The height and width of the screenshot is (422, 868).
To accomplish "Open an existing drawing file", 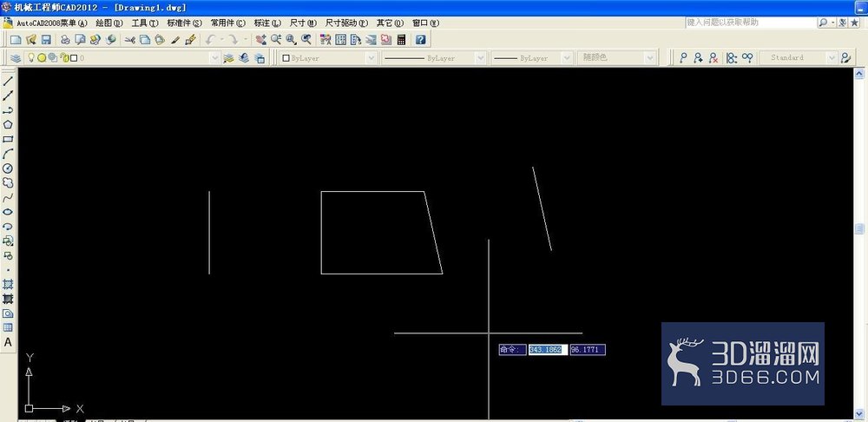I will click(x=31, y=39).
